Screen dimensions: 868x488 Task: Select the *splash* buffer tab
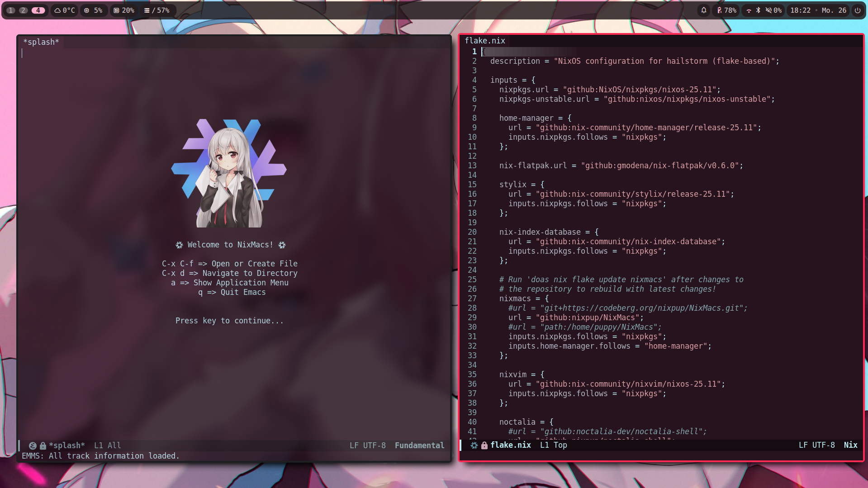coord(41,42)
